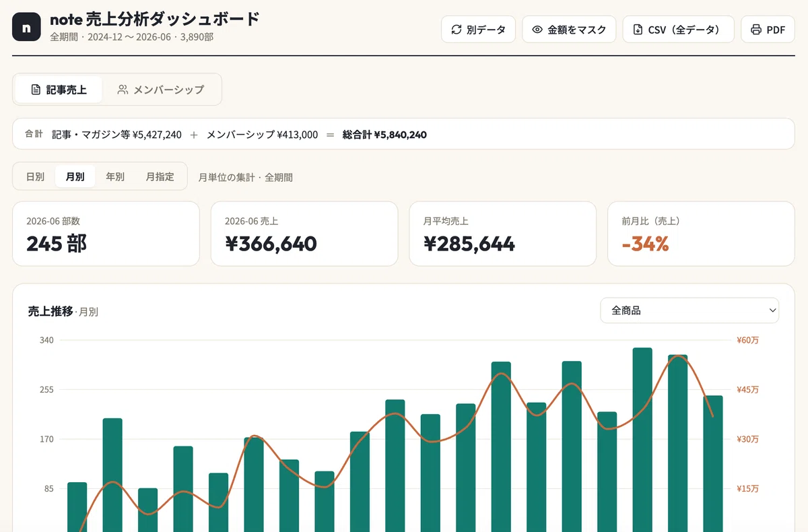The width and height of the screenshot is (808, 532).
Task: Click the 合計 label in summary bar
Action: click(34, 134)
